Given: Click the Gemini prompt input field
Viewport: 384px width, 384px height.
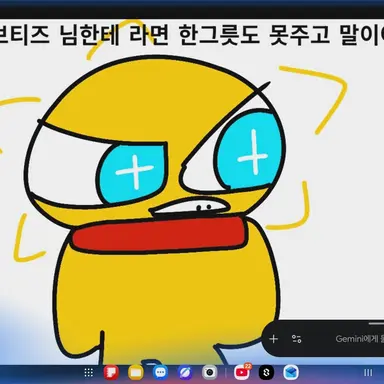Looking at the screenshot, I should coord(359,339).
